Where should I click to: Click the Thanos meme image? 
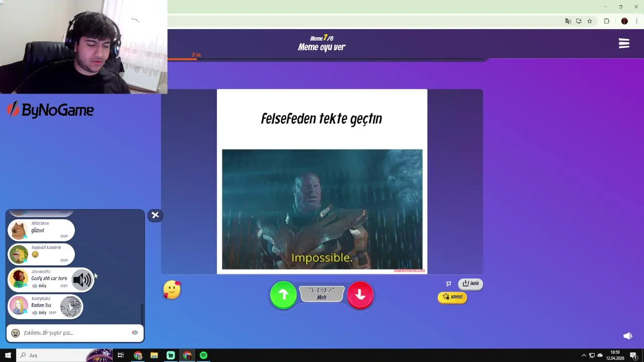point(322,209)
